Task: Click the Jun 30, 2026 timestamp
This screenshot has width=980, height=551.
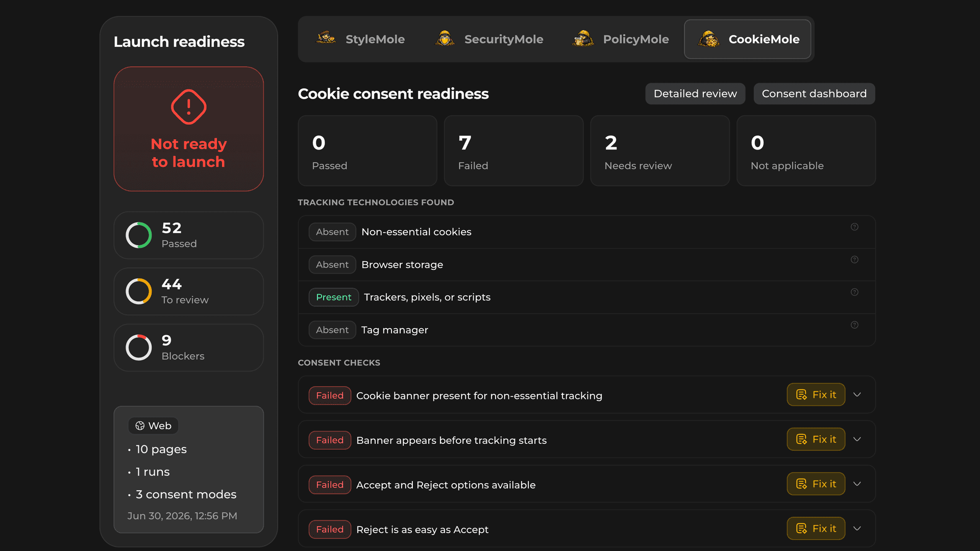Action: [x=182, y=516]
